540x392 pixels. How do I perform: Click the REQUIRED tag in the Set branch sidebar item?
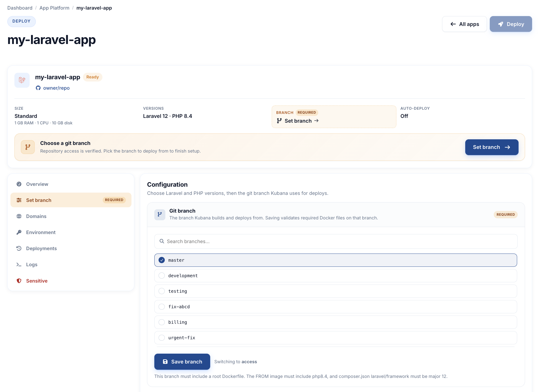tap(114, 200)
